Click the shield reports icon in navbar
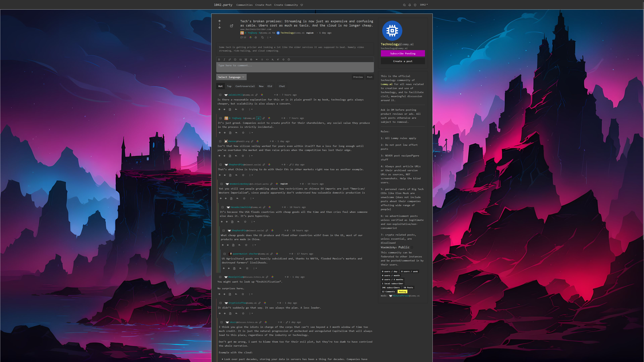The image size is (644, 362). pyautogui.click(x=415, y=5)
